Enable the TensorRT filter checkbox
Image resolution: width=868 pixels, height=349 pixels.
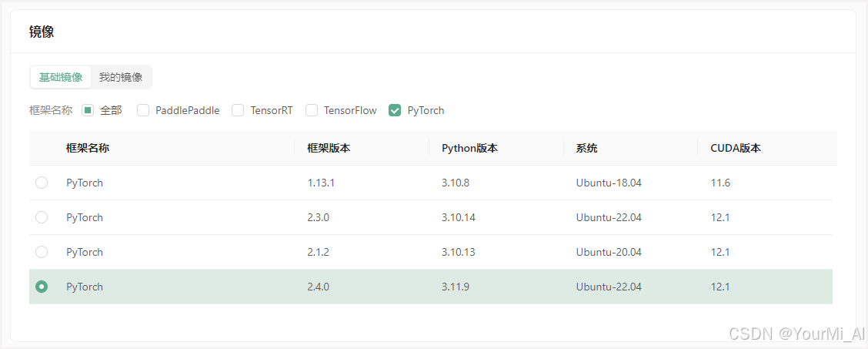pos(238,110)
